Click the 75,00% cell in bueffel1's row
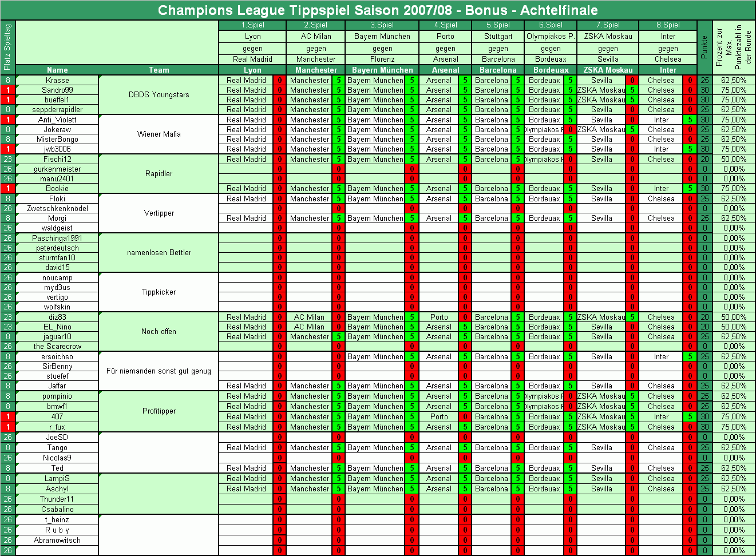The height and width of the screenshot is (556, 756). (x=734, y=100)
